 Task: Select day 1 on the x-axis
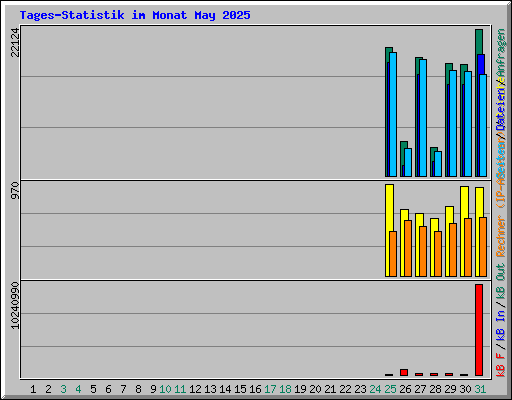[33, 389]
